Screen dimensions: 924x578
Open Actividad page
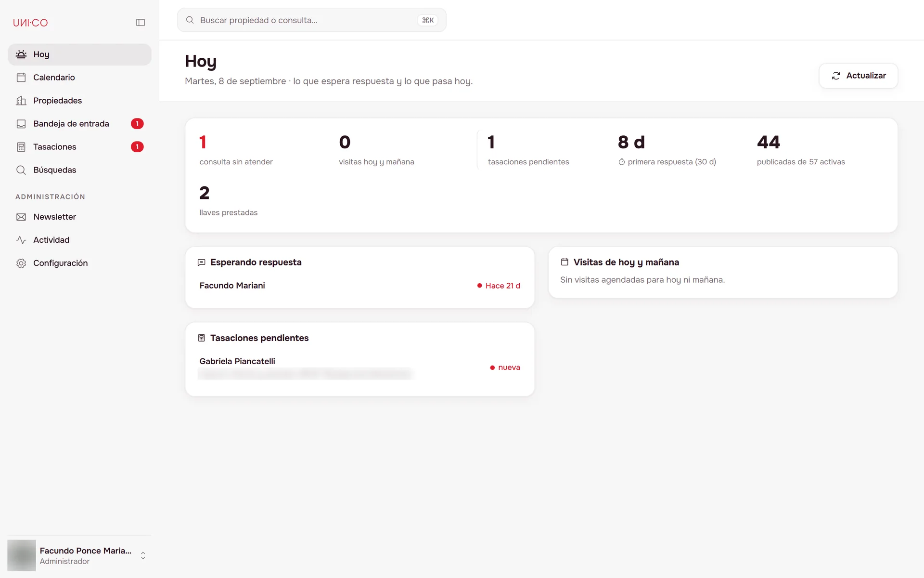79,240
